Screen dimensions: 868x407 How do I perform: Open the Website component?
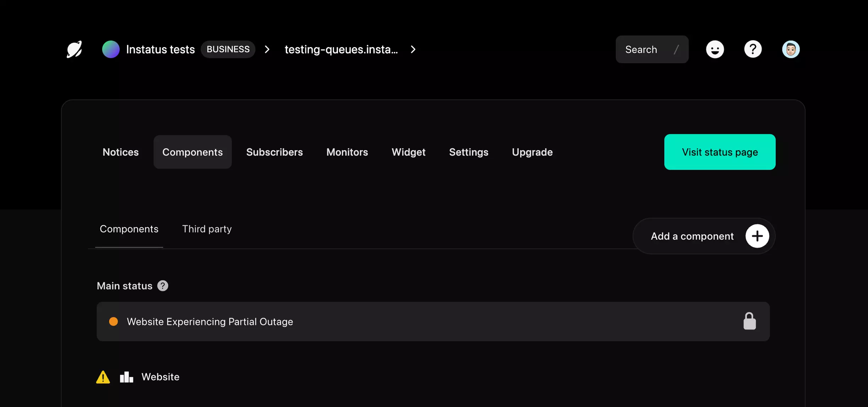(160, 377)
